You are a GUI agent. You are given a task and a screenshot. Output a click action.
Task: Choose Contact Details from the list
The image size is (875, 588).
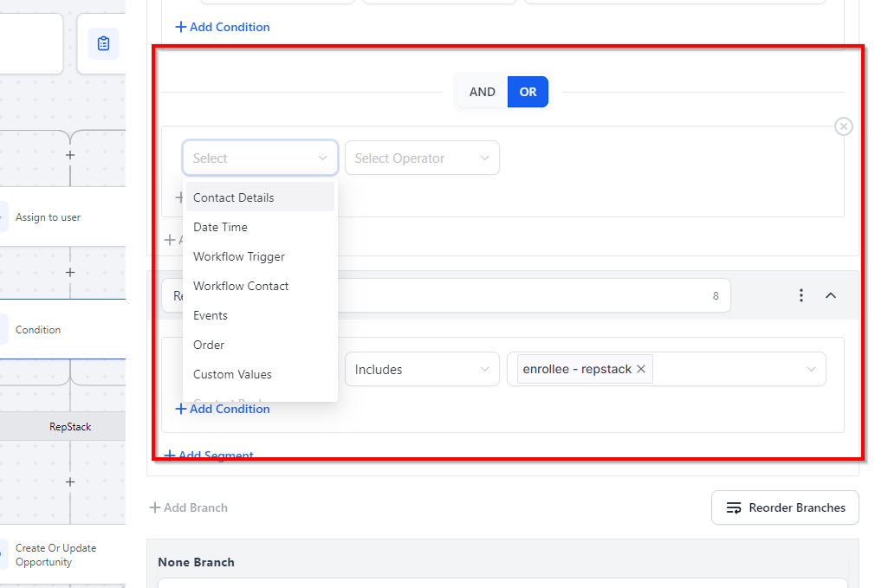260,197
